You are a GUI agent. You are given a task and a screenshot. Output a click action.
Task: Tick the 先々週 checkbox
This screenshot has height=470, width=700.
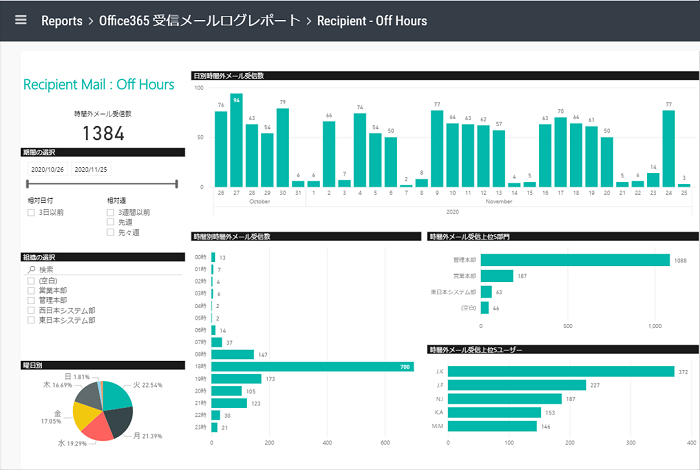tap(111, 233)
